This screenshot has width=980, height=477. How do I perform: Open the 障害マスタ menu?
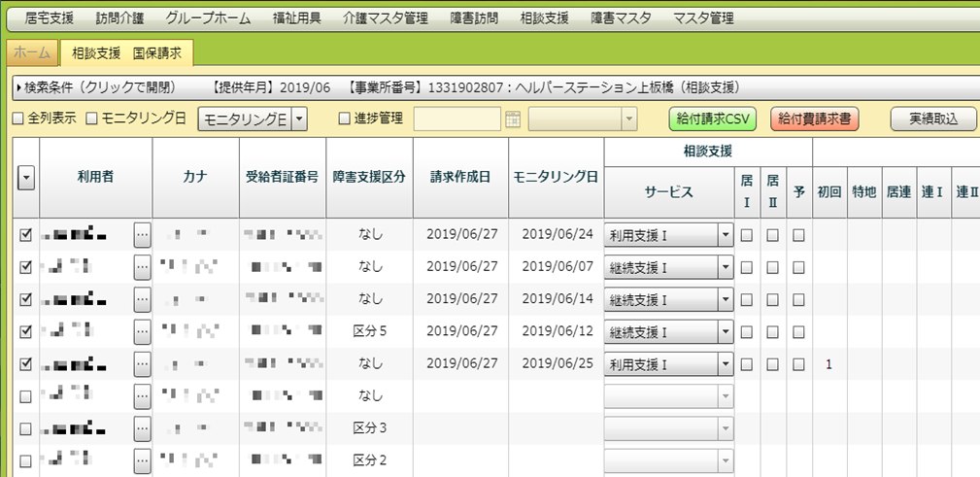click(621, 18)
